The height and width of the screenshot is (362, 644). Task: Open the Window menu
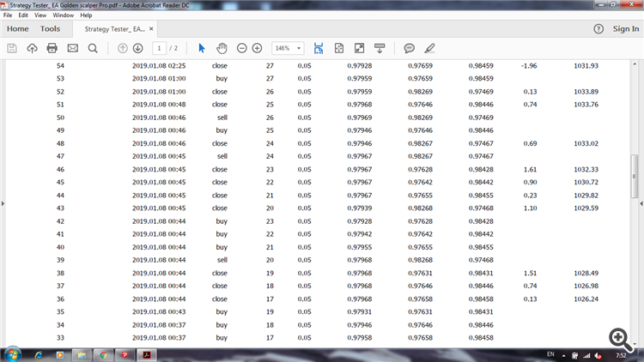pyautogui.click(x=63, y=15)
